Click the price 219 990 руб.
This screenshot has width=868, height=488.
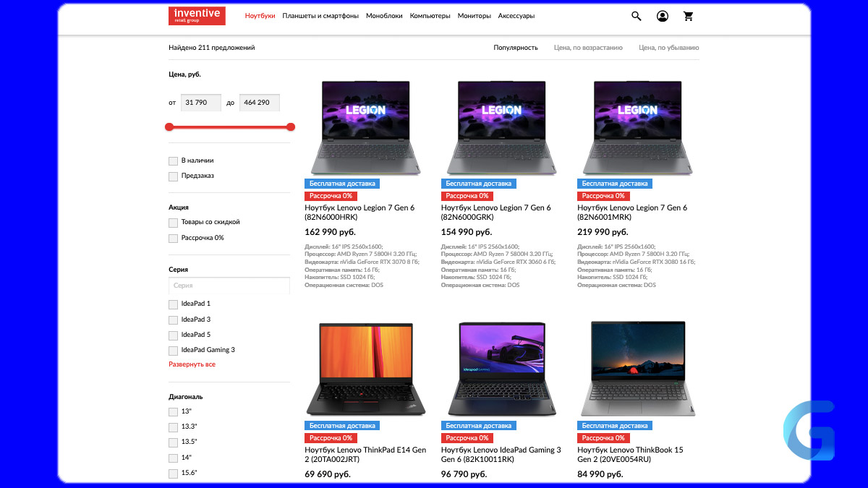(603, 232)
